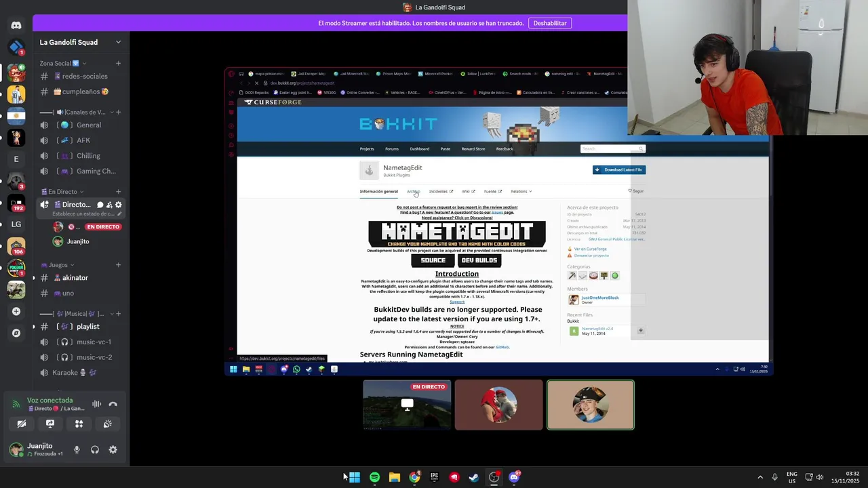Screen dimensions: 868x488
Task: Open Discord direct messages home icon
Action: click(16, 25)
